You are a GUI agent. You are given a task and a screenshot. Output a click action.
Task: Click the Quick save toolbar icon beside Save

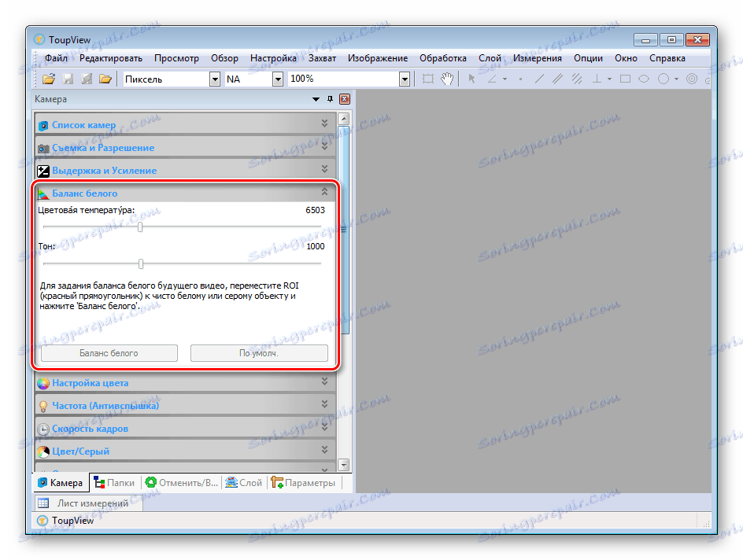click(87, 79)
